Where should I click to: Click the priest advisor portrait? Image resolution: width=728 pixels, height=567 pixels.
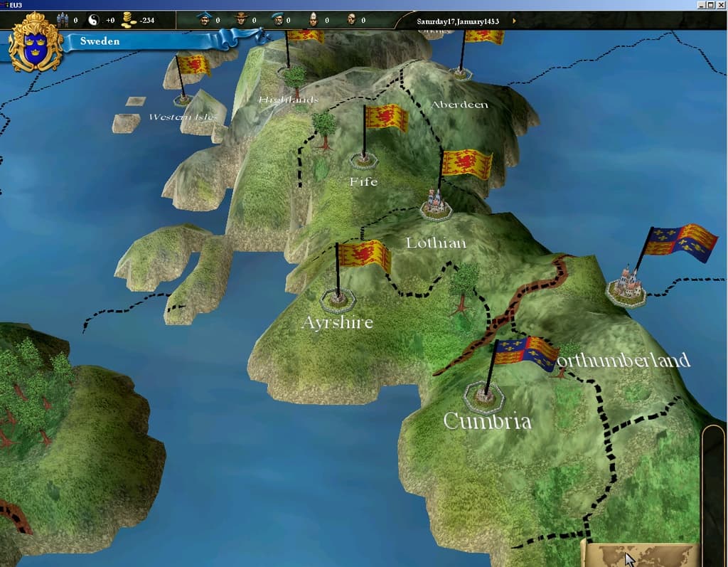pyautogui.click(x=313, y=18)
